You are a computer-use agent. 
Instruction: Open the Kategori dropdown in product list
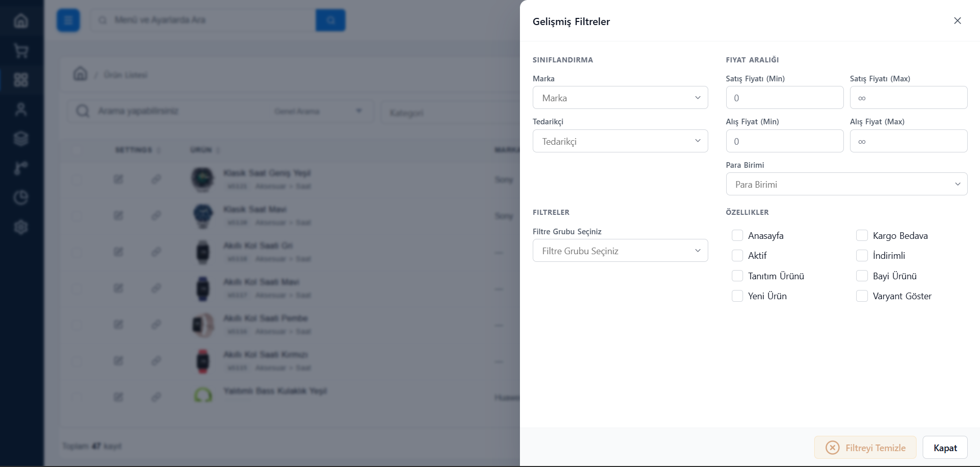pos(450,113)
